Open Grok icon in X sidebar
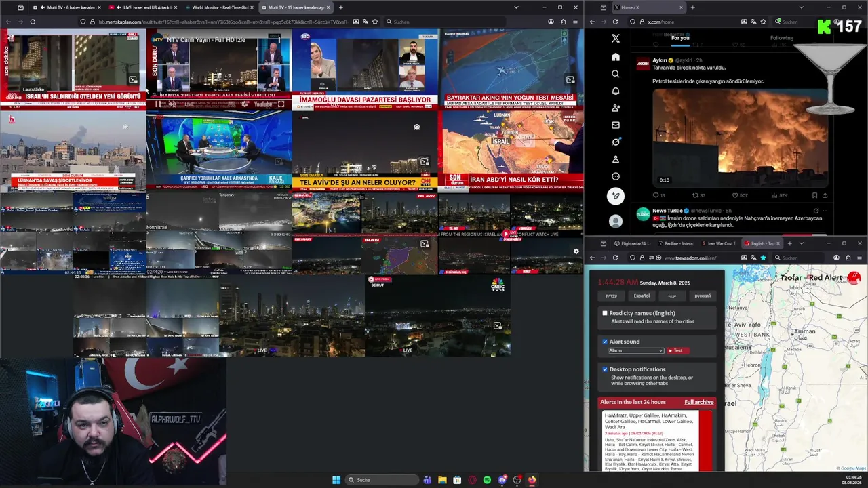The height and width of the screenshot is (488, 868). [x=615, y=142]
